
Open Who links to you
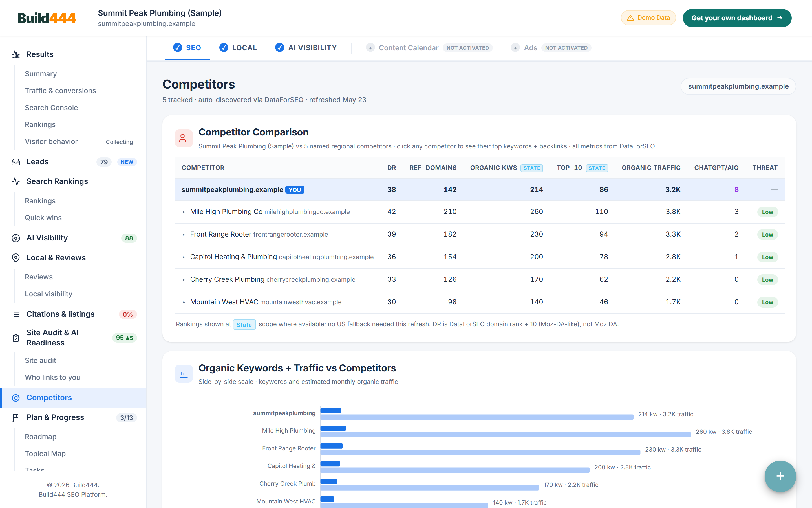[x=53, y=378]
